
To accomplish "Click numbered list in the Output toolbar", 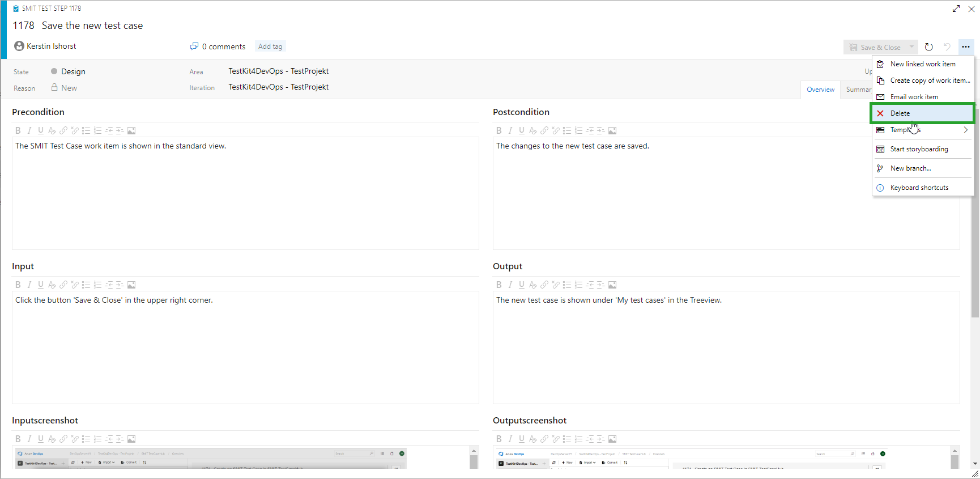I will pos(578,285).
